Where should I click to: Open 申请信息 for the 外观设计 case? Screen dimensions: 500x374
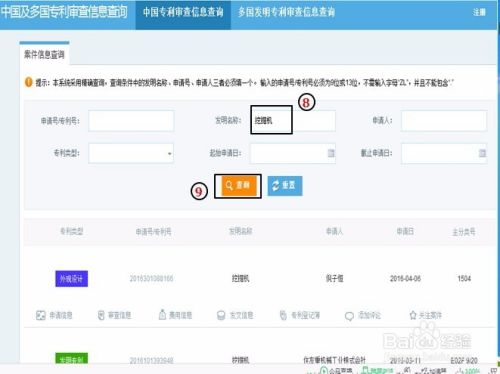pyautogui.click(x=54, y=315)
